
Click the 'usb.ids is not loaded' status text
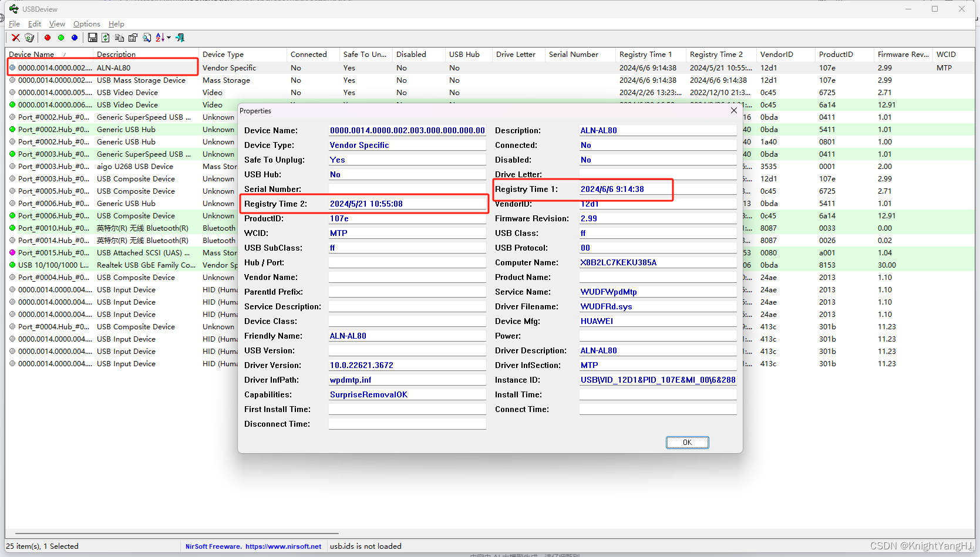point(366,546)
